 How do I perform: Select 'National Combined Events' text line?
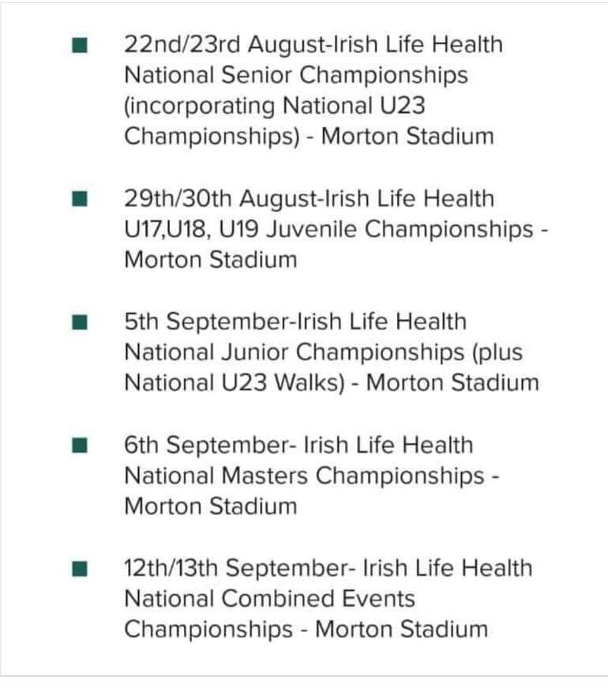[269, 599]
